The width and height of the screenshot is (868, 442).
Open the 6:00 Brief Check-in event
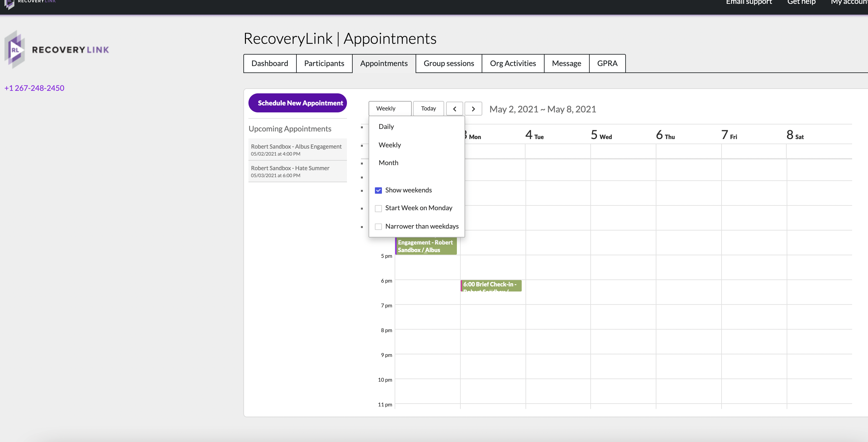click(x=491, y=285)
